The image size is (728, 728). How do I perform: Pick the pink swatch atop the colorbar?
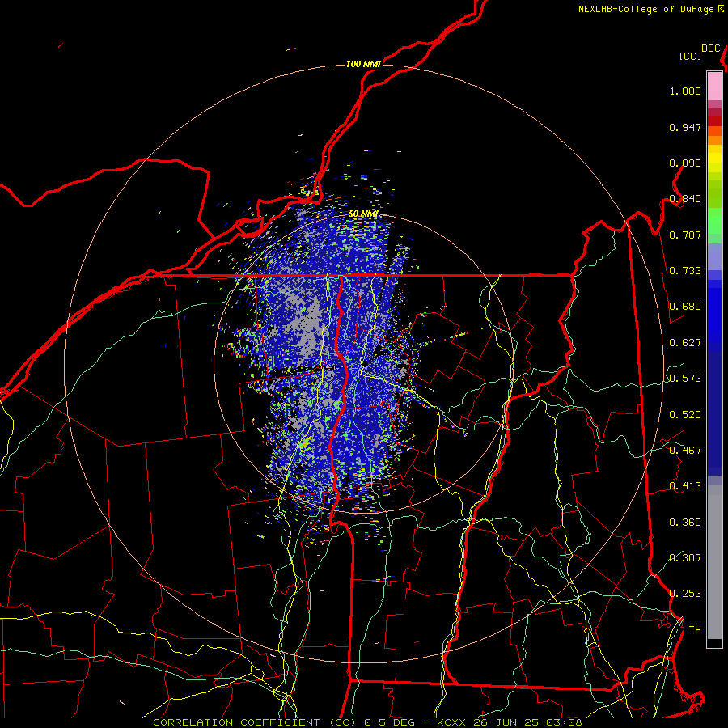(714, 86)
